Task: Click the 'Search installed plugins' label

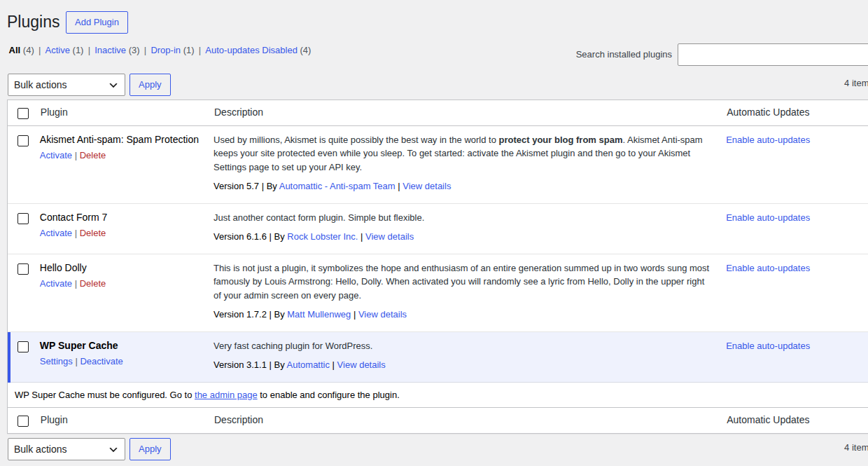Action: 624,55
